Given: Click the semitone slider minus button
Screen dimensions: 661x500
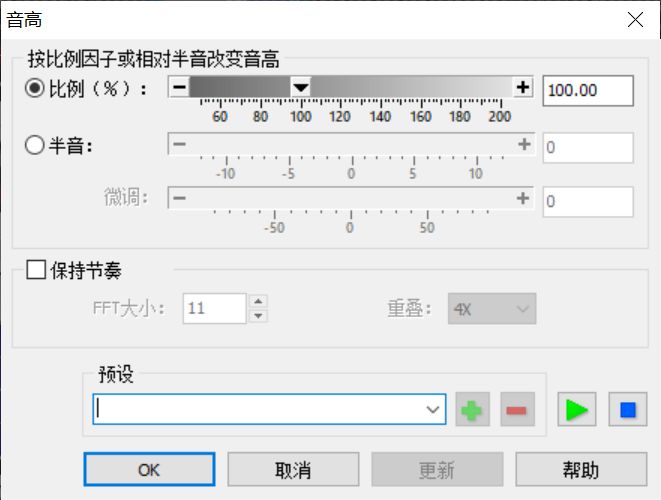Looking at the screenshot, I should pos(179,144).
